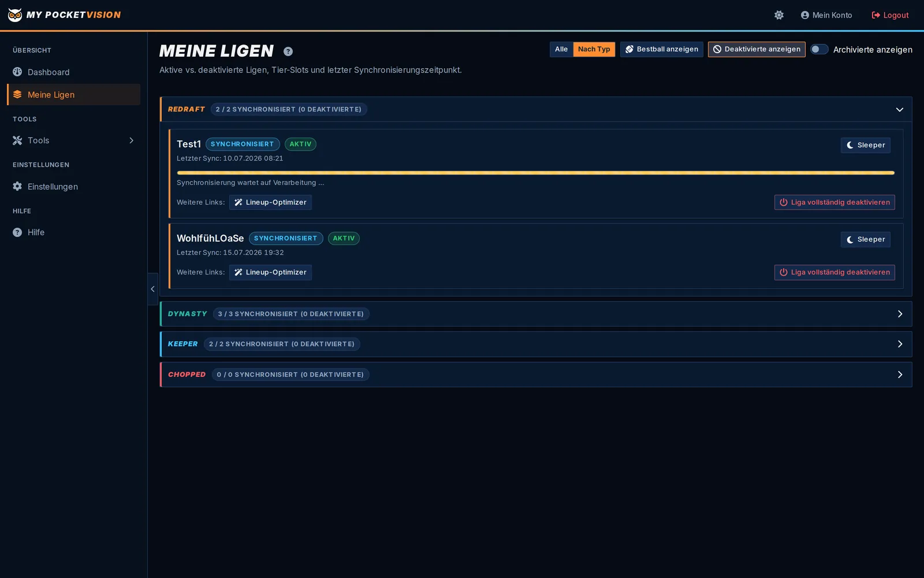
Task: Open the help icon beside Meine Ligen title
Action: pos(288,51)
